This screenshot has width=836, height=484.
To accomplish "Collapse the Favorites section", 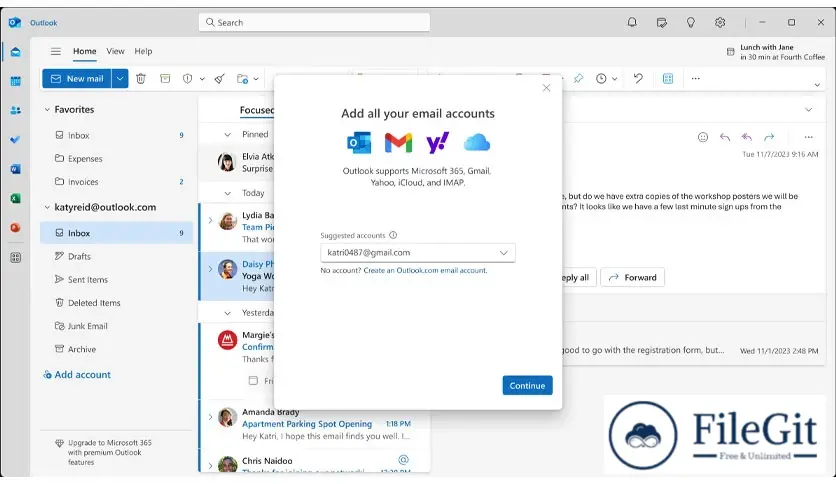I will click(47, 109).
